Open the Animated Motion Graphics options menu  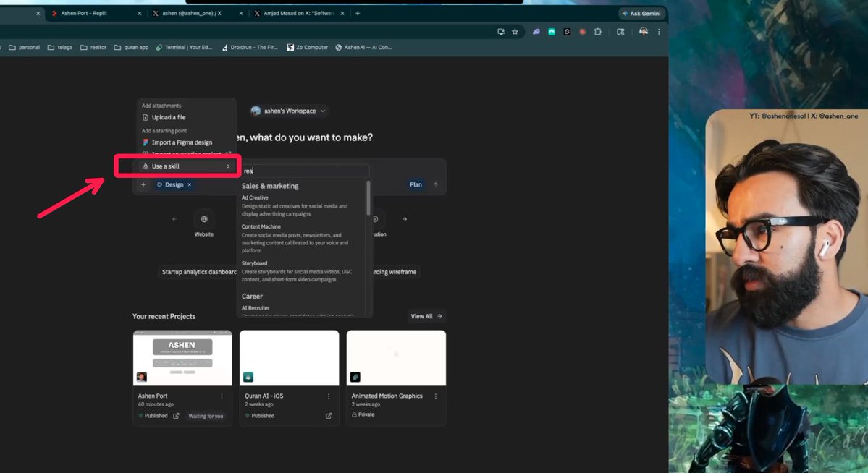point(436,396)
